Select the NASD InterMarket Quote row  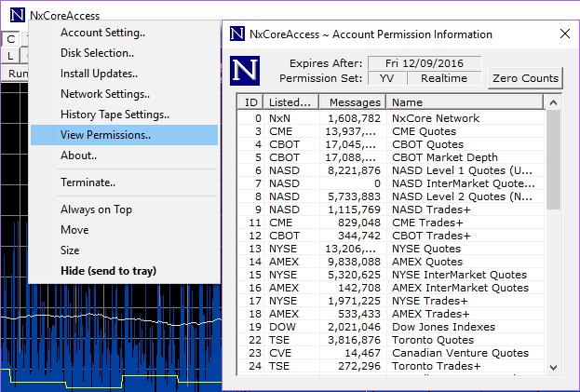coord(391,183)
